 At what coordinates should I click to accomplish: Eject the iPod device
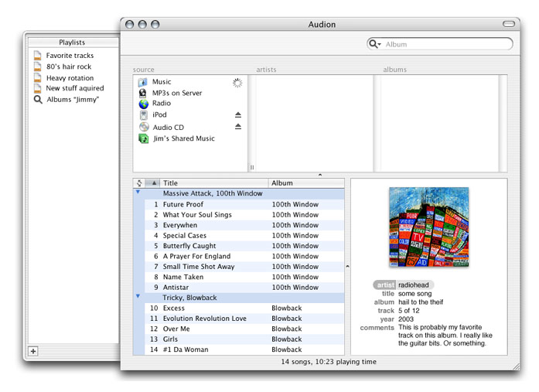tap(238, 115)
